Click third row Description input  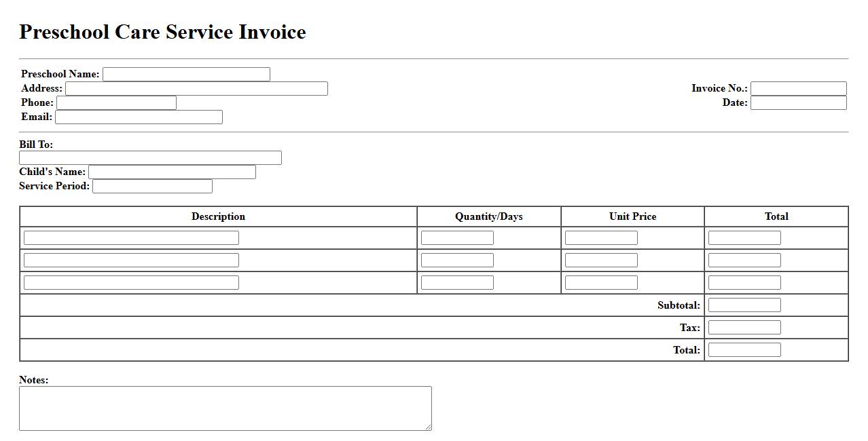pos(131,283)
